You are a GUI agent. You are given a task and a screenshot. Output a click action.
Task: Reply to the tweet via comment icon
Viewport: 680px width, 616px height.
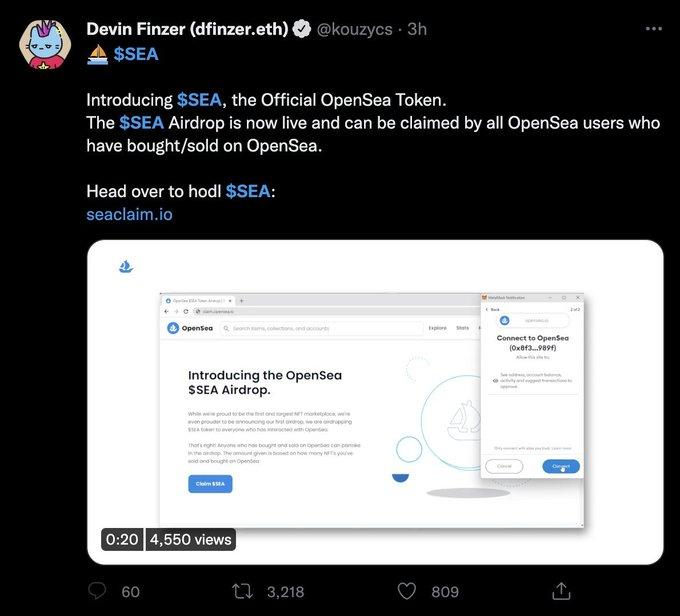pos(100,591)
